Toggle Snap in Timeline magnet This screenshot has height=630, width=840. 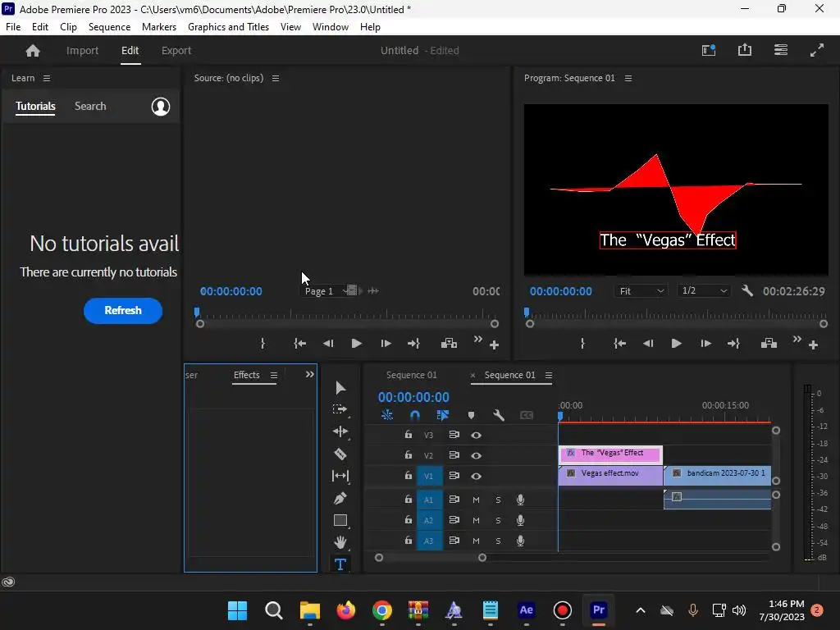click(414, 415)
